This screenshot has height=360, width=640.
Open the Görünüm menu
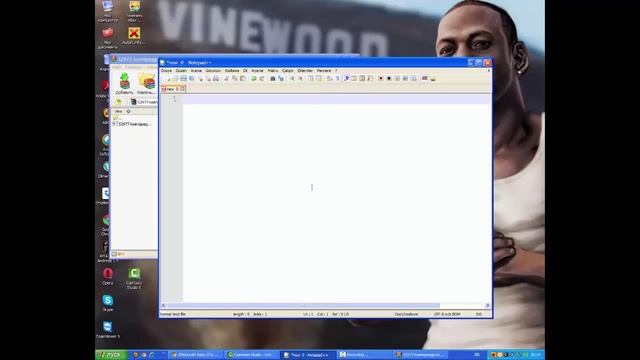[213, 71]
